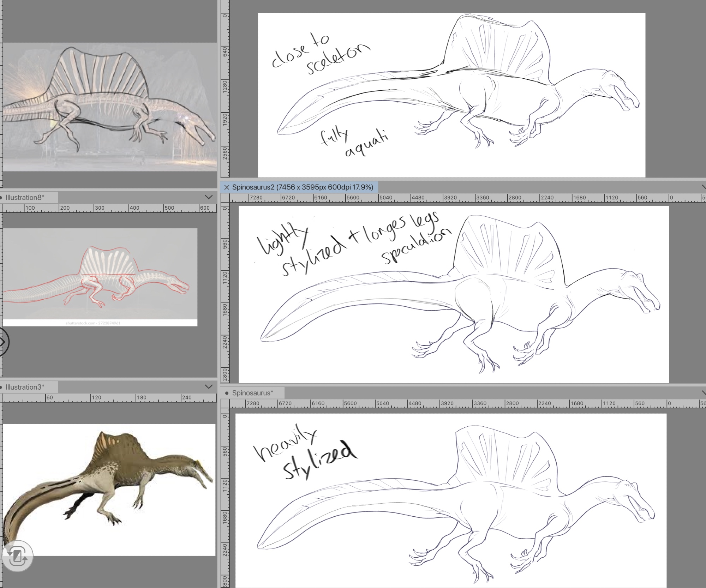Close the Spinosaurus2 document tab
This screenshot has width=706, height=588.
[x=227, y=187]
